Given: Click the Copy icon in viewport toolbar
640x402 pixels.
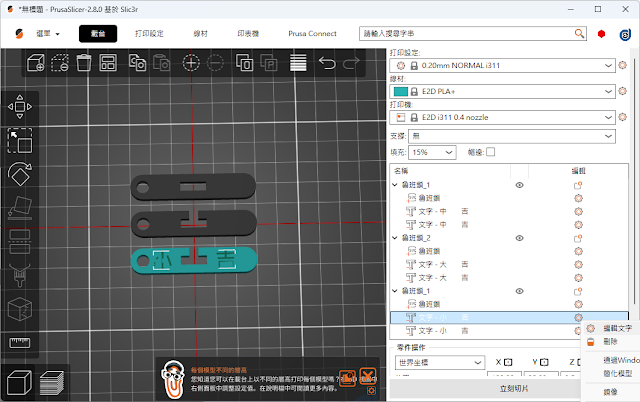Looking at the screenshot, I should (x=138, y=63).
